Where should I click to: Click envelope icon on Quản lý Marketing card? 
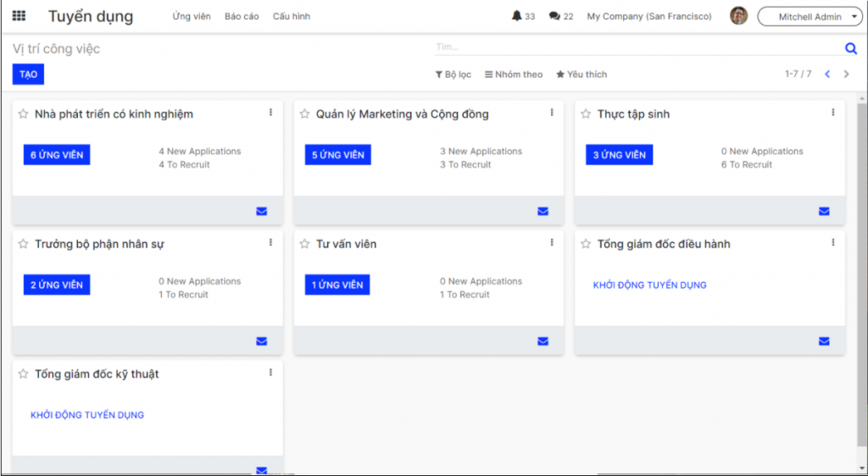(x=543, y=211)
